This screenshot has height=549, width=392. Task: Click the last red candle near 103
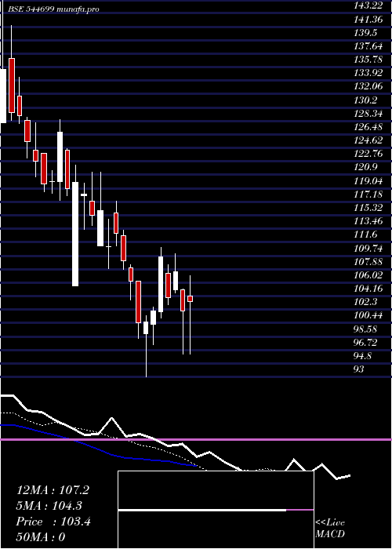(x=190, y=299)
